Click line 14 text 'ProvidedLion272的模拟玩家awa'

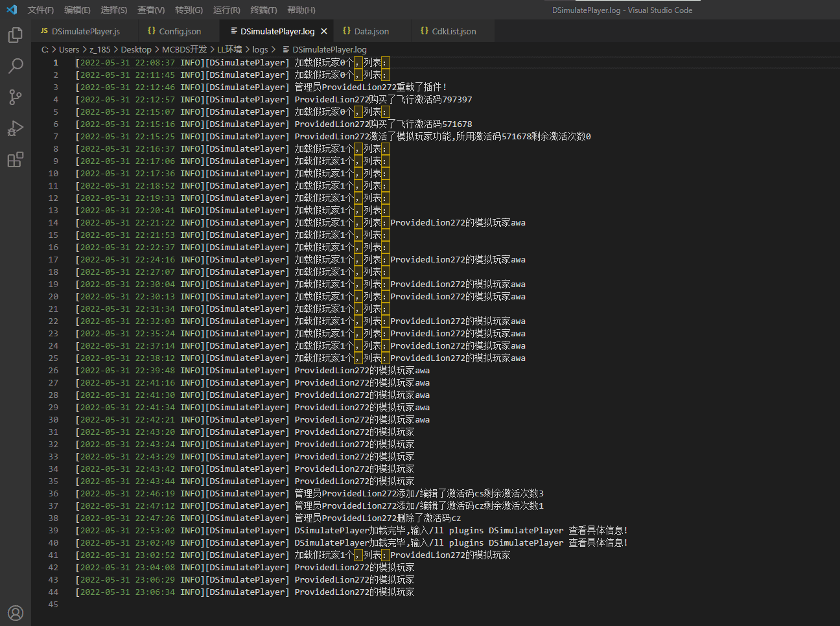[x=458, y=223]
